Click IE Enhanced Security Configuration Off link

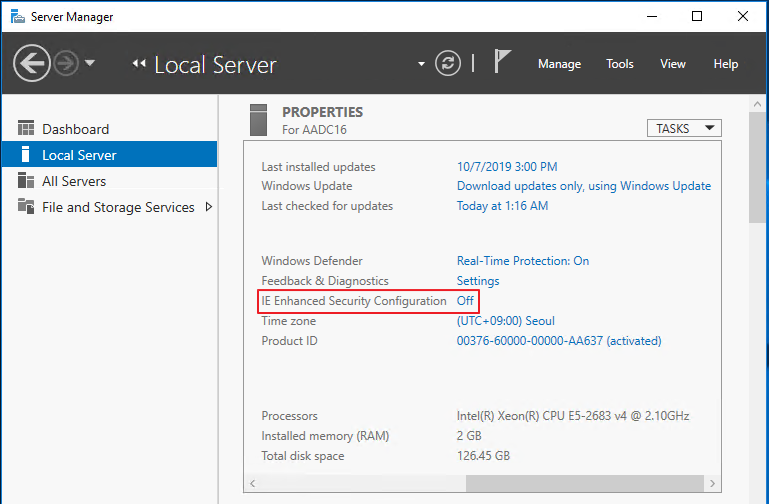(465, 301)
